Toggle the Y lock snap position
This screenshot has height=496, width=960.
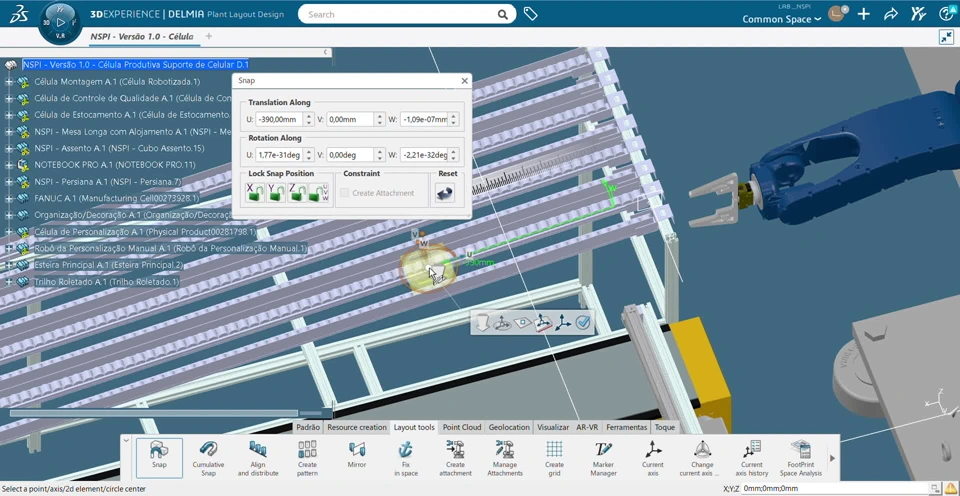(x=276, y=193)
